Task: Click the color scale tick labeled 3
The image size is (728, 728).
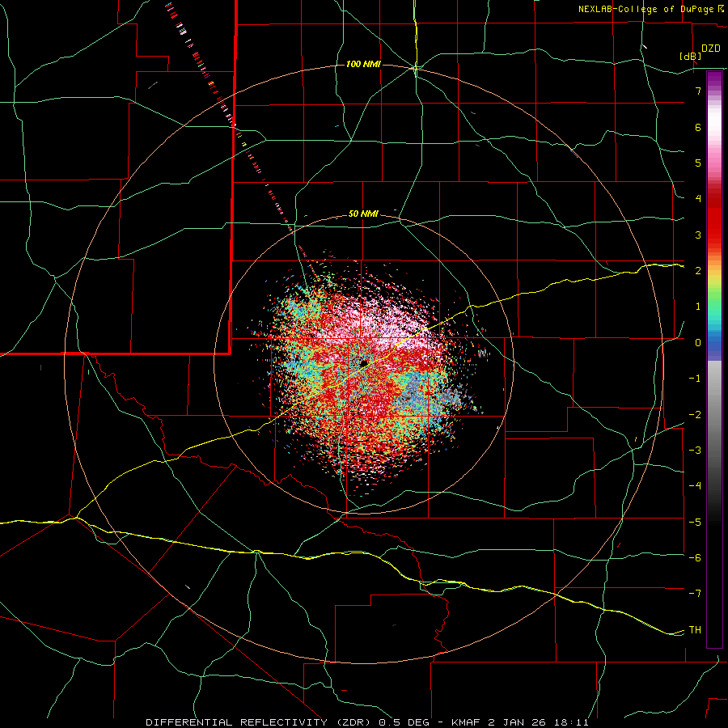Action: 698,235
